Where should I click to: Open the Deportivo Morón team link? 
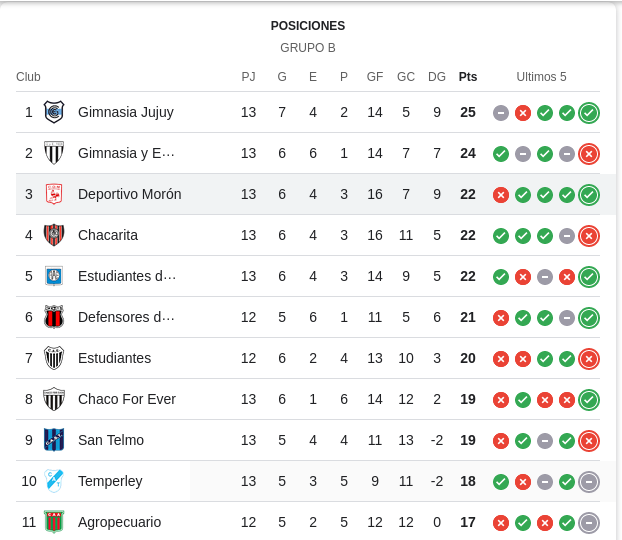[130, 194]
